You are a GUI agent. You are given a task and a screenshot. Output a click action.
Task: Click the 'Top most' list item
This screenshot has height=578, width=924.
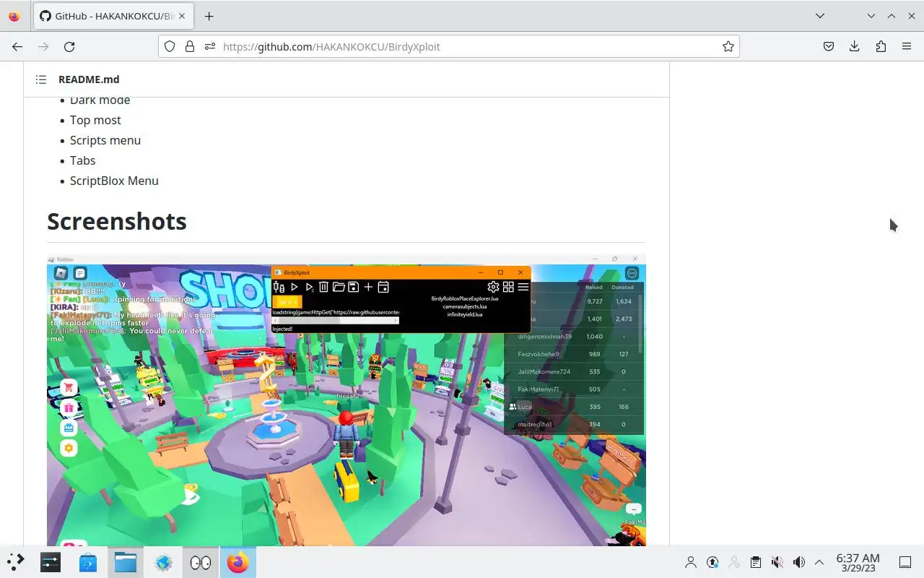click(x=95, y=120)
